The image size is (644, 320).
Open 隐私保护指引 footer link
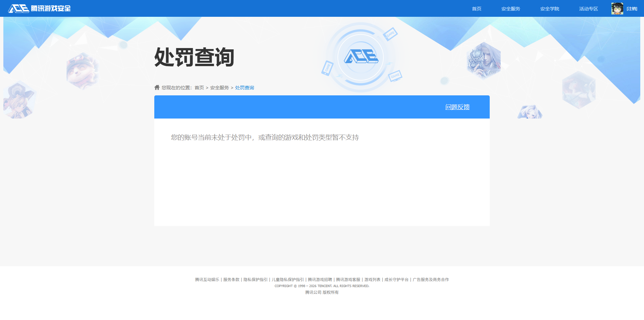255,280
